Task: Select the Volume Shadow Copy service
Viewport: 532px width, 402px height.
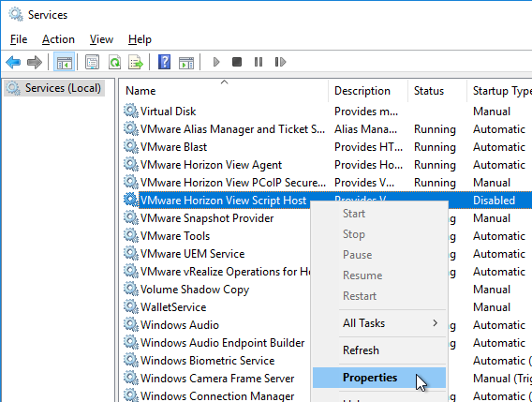Action: pos(195,290)
